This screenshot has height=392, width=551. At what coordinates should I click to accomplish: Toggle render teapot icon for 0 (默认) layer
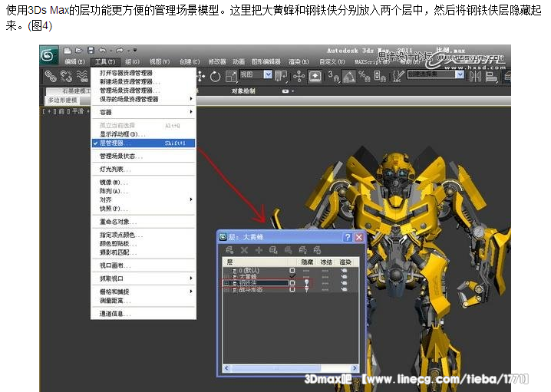pyautogui.click(x=344, y=271)
